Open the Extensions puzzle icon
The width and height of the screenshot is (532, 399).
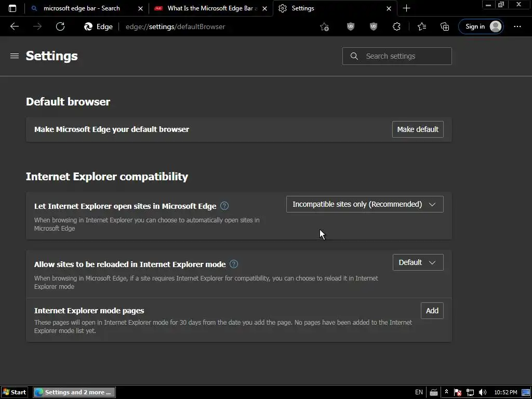tap(396, 26)
